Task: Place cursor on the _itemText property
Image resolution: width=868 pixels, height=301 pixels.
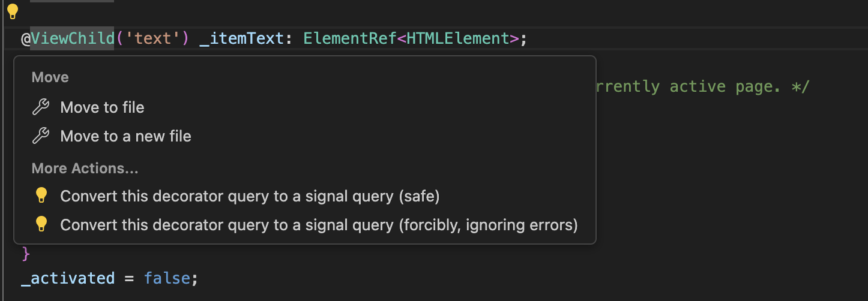Action: coord(241,39)
